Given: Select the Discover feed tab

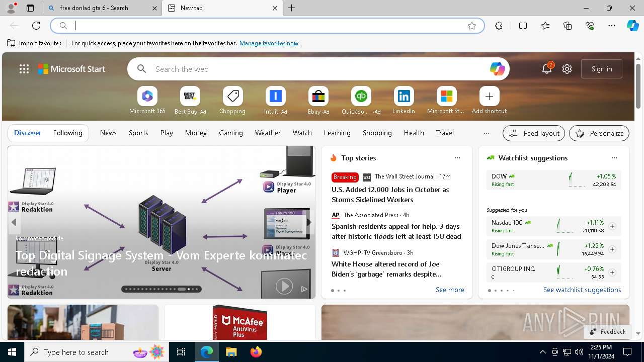Looking at the screenshot, I should click(x=28, y=133).
